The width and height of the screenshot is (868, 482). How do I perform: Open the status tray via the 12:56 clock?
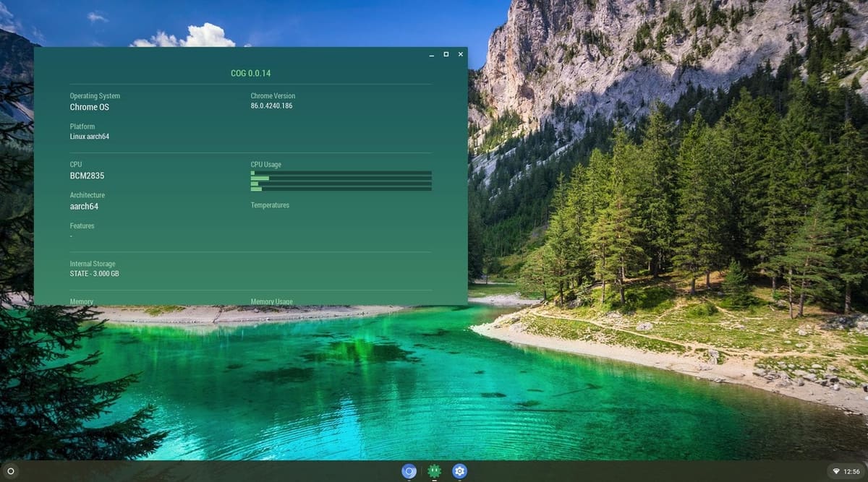[x=851, y=471]
